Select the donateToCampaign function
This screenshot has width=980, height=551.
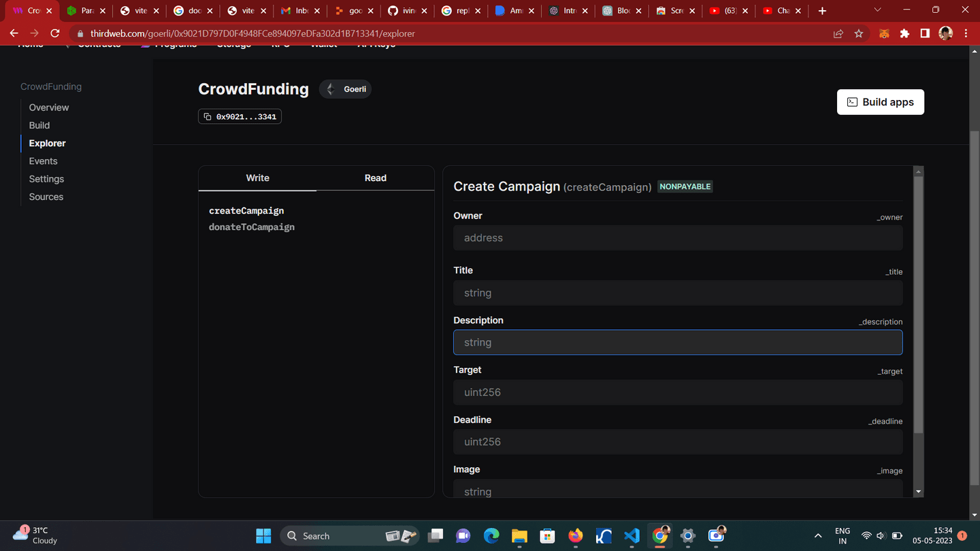(252, 227)
